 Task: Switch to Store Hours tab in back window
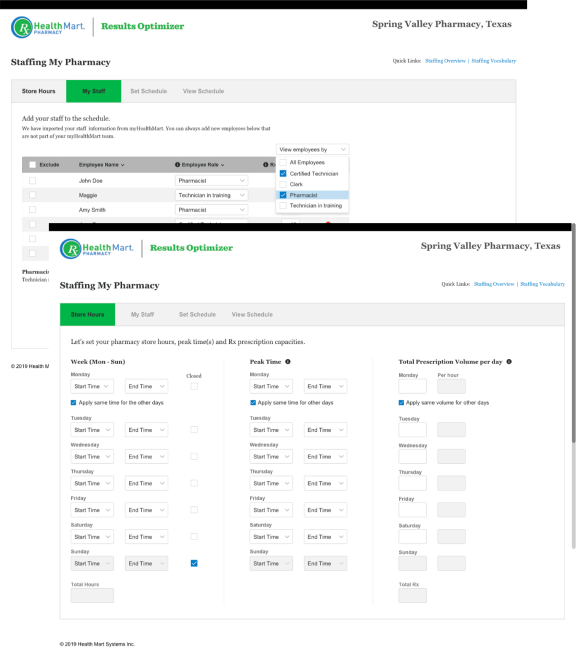pos(38,91)
